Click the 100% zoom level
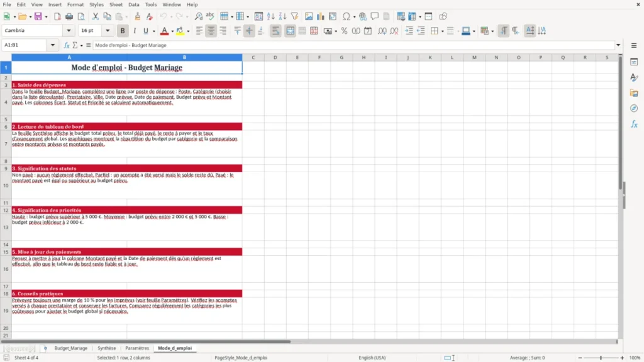 (635, 358)
